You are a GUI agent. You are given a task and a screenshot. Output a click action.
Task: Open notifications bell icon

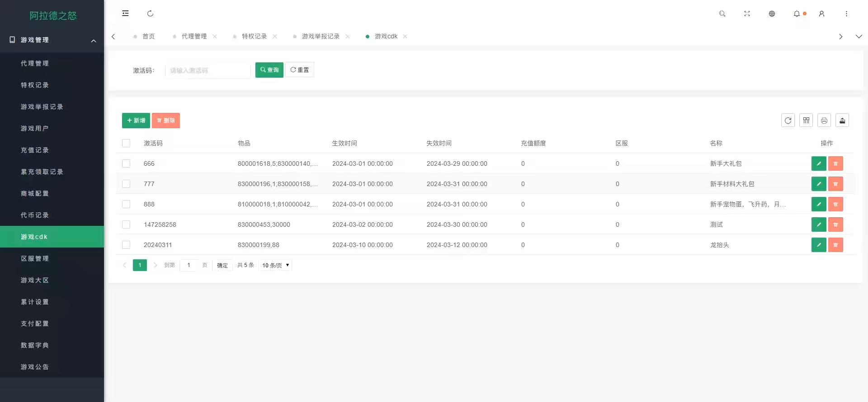797,14
